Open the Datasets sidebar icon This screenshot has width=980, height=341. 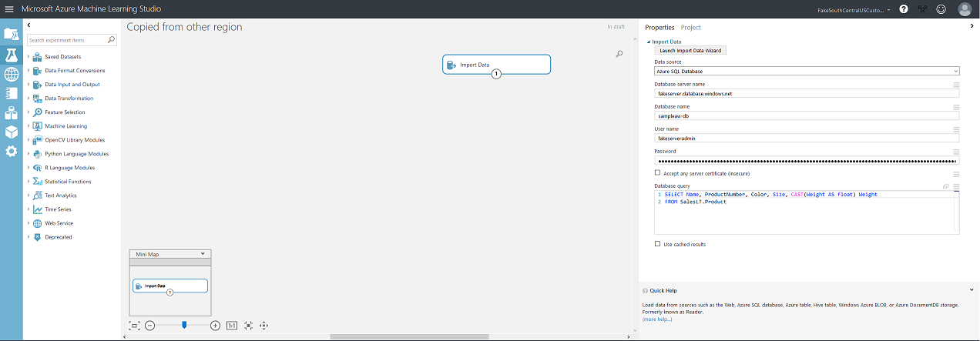coord(11,113)
